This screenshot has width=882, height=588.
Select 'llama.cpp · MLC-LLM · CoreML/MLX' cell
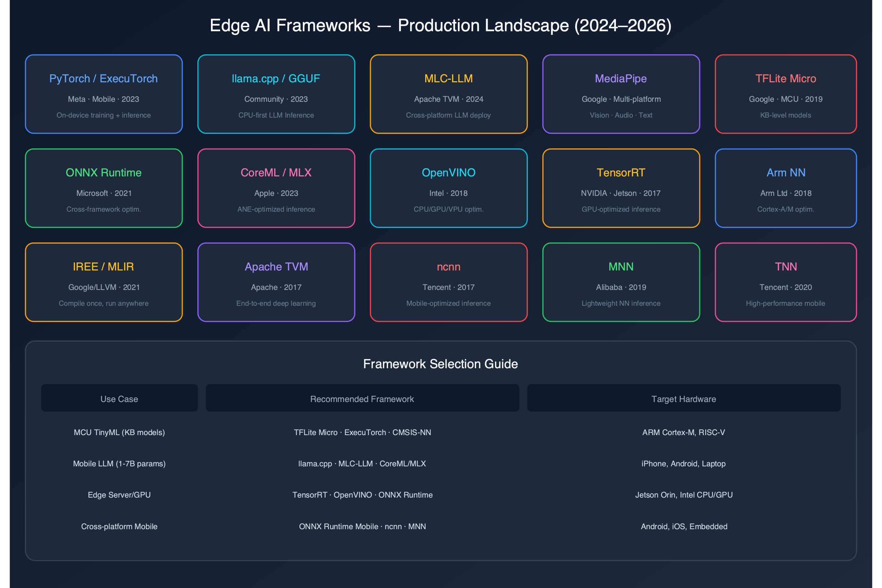(x=362, y=464)
